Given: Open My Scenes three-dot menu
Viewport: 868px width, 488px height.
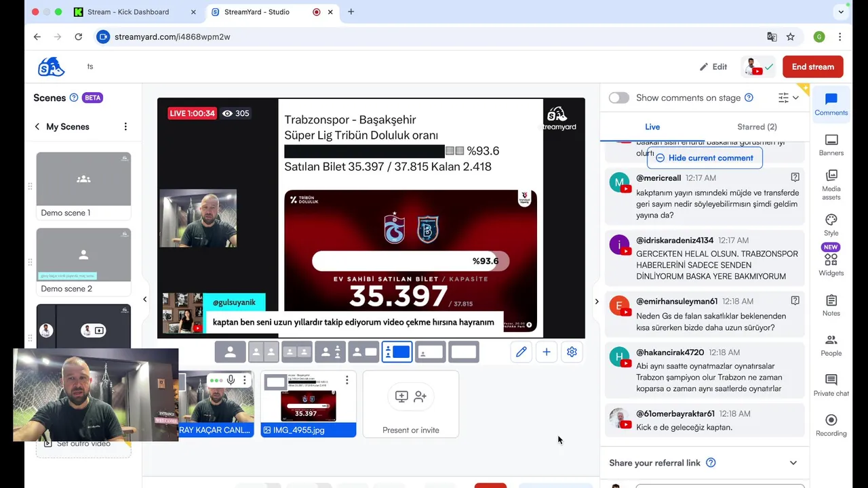Looking at the screenshot, I should (x=125, y=127).
